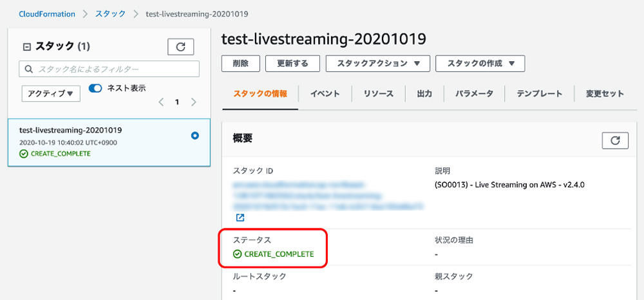This screenshot has width=644, height=300.
Task: Switch to テンプレート tab
Action: (539, 93)
